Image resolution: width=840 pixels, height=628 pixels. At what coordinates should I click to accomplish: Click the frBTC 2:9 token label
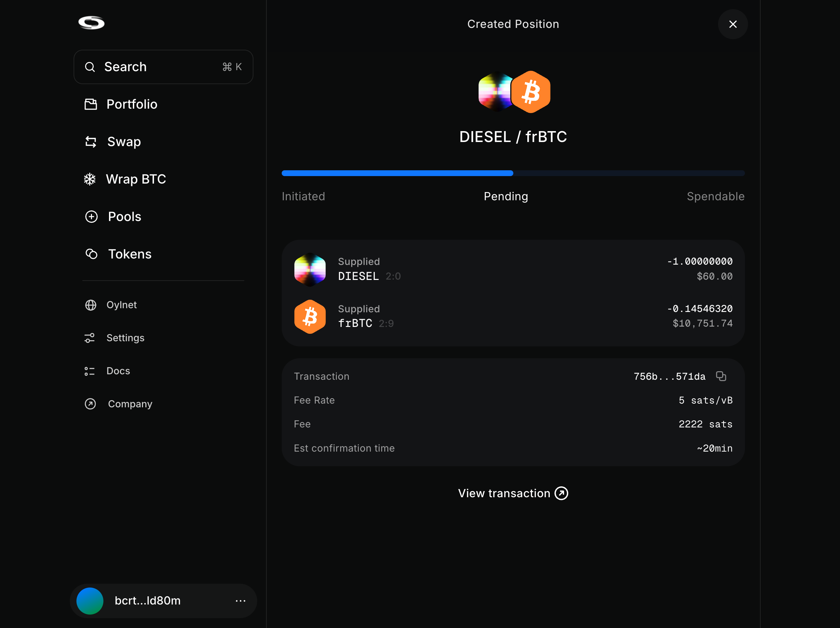[x=366, y=324]
